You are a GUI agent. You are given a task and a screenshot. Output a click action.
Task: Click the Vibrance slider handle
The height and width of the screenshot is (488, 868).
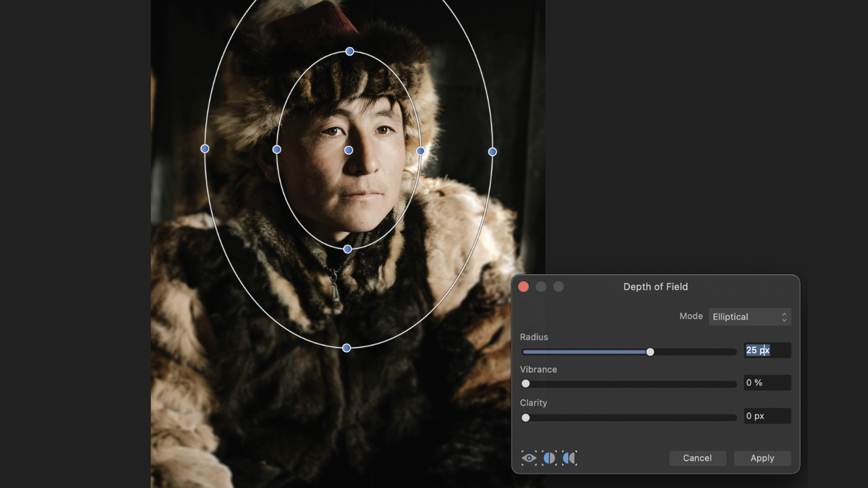point(525,384)
